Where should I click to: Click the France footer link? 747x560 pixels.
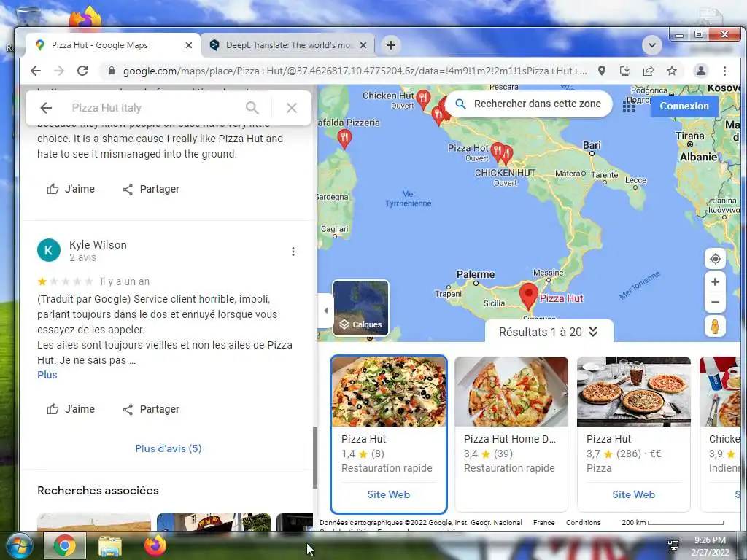coord(543,522)
